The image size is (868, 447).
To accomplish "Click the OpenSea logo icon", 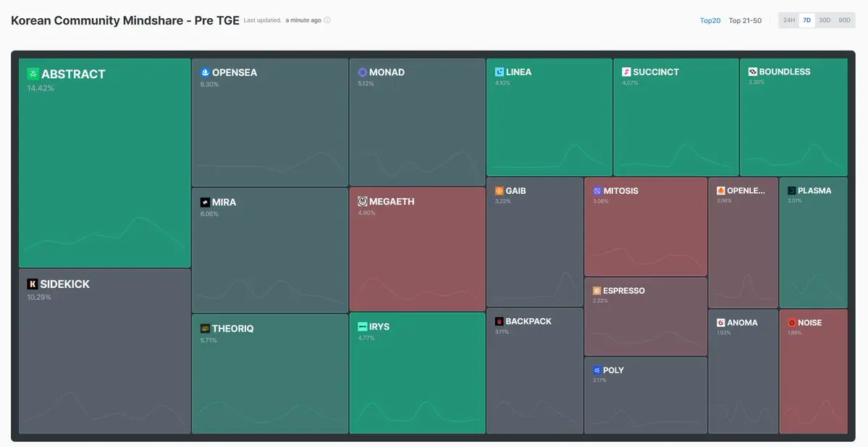I will 205,72.
